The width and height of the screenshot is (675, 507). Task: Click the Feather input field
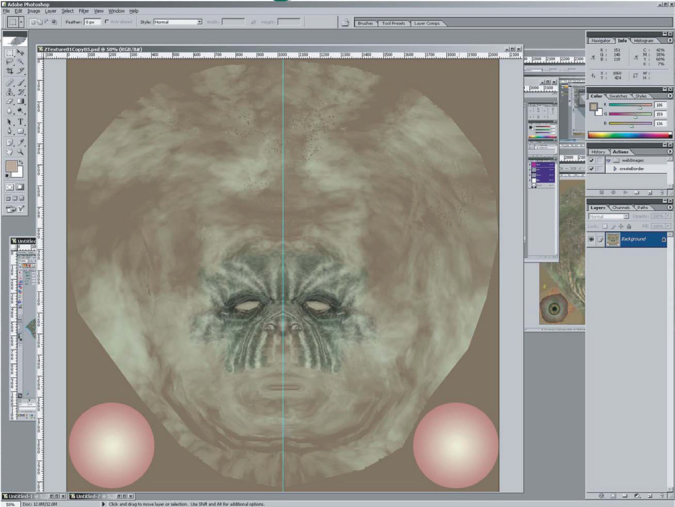pyautogui.click(x=92, y=21)
